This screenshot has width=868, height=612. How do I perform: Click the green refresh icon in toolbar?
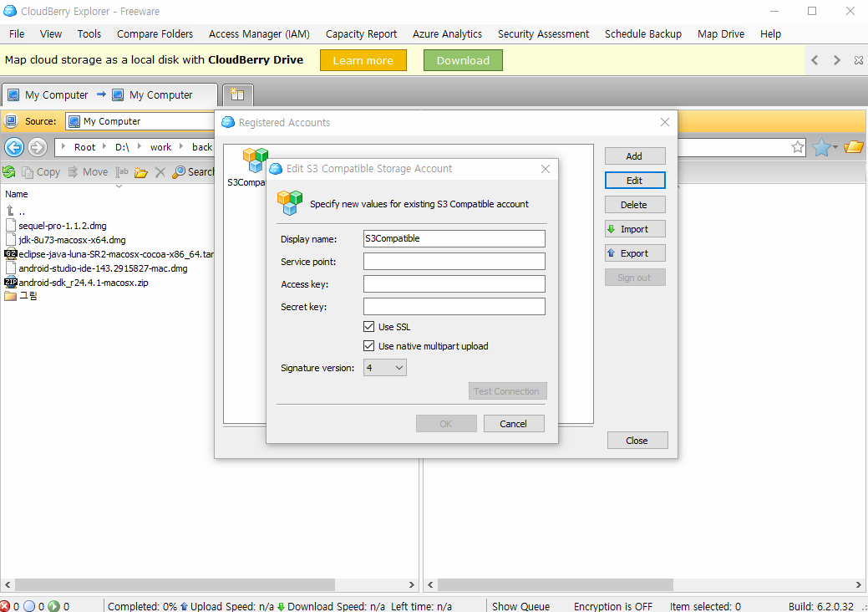pos(9,172)
